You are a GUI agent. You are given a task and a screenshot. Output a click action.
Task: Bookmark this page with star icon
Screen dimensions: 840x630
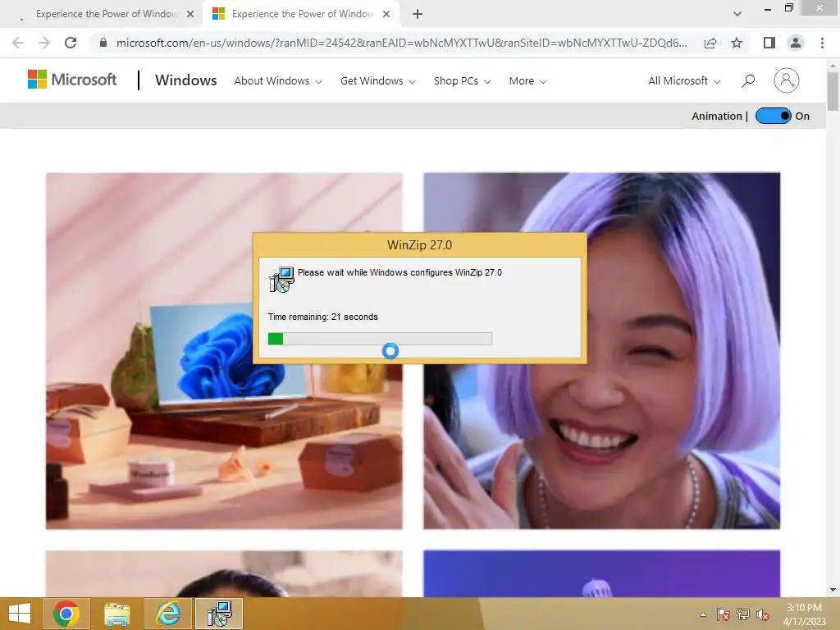737,43
